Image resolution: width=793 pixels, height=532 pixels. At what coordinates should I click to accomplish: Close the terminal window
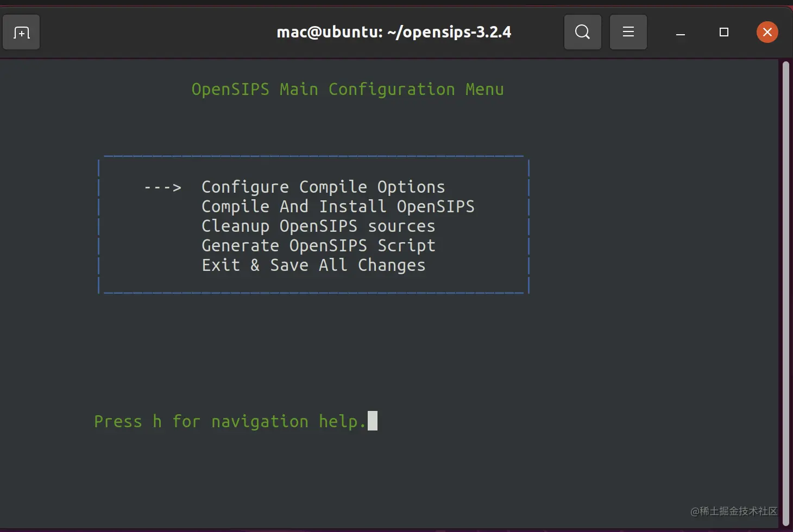767,32
